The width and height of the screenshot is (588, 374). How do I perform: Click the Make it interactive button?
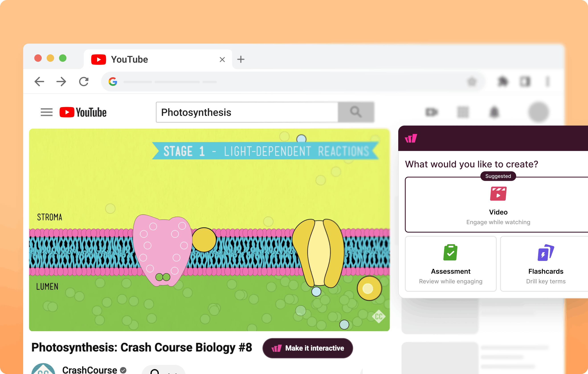pos(308,348)
